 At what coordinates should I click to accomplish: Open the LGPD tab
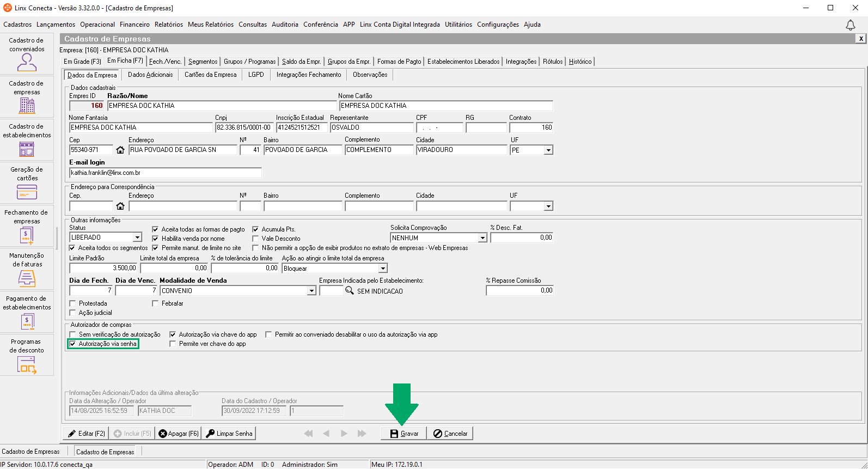pos(256,75)
